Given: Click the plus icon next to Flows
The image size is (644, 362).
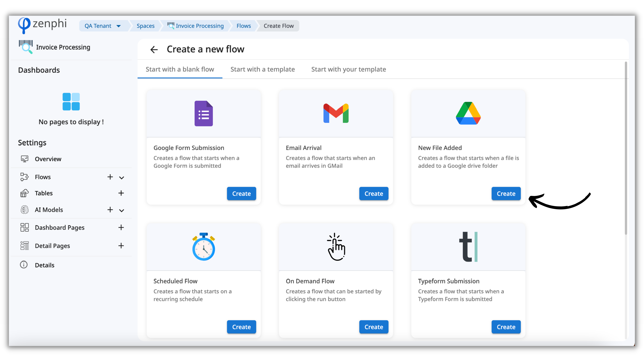Looking at the screenshot, I should [x=110, y=177].
